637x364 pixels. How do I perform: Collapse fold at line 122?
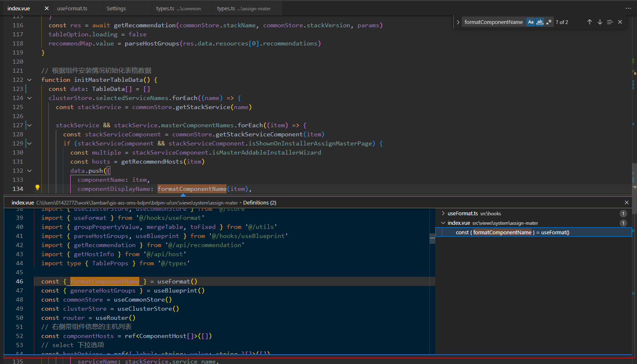coord(29,80)
